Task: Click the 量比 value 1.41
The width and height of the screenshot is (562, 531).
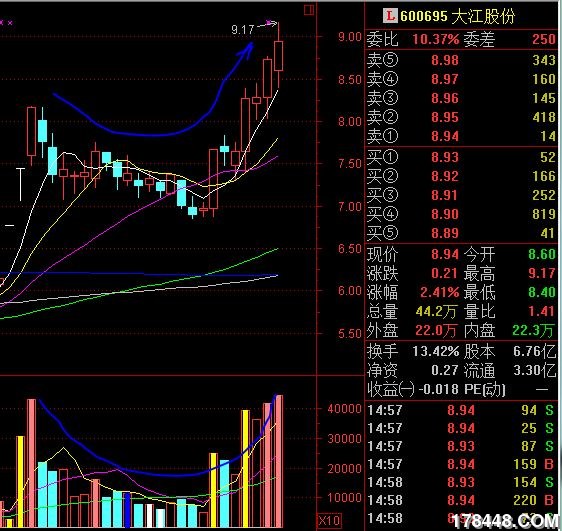Action: point(542,311)
